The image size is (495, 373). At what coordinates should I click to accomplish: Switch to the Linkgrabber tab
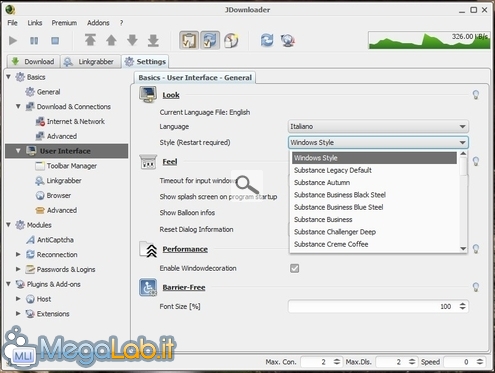[90, 62]
